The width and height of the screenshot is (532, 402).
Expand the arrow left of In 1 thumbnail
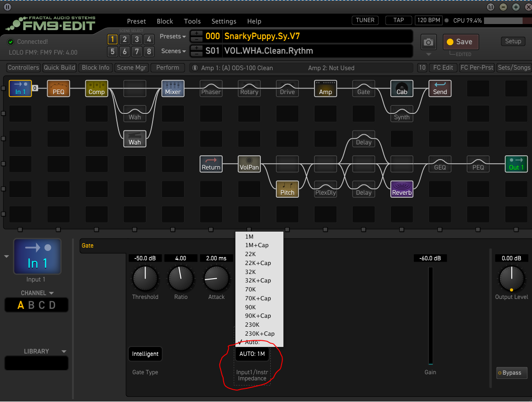[x=7, y=257]
